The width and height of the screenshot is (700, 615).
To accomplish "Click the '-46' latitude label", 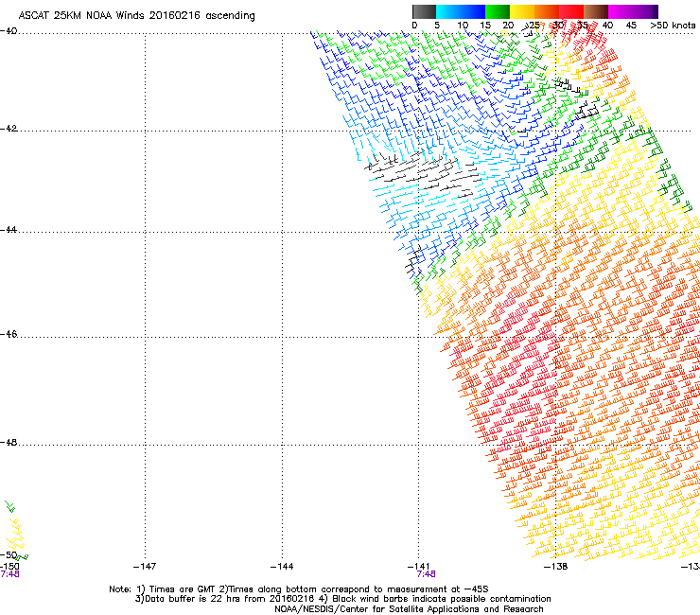I will point(9,335).
